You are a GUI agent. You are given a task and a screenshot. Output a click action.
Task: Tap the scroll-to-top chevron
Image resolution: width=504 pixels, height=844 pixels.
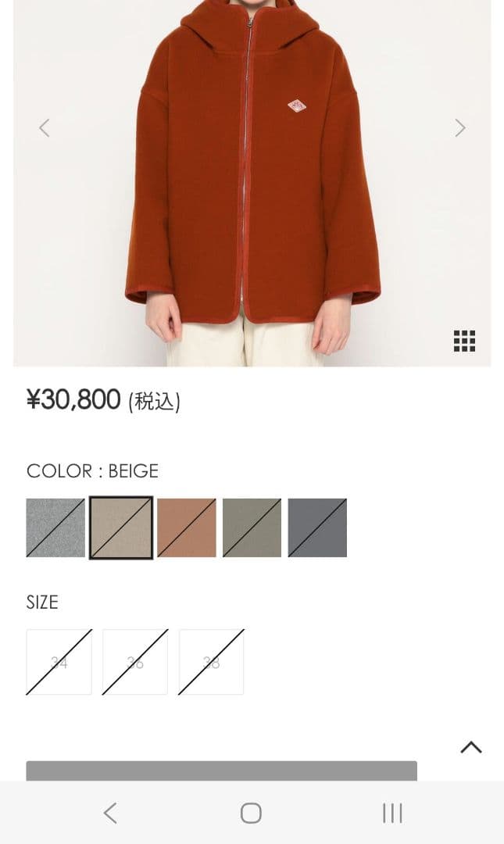click(471, 747)
